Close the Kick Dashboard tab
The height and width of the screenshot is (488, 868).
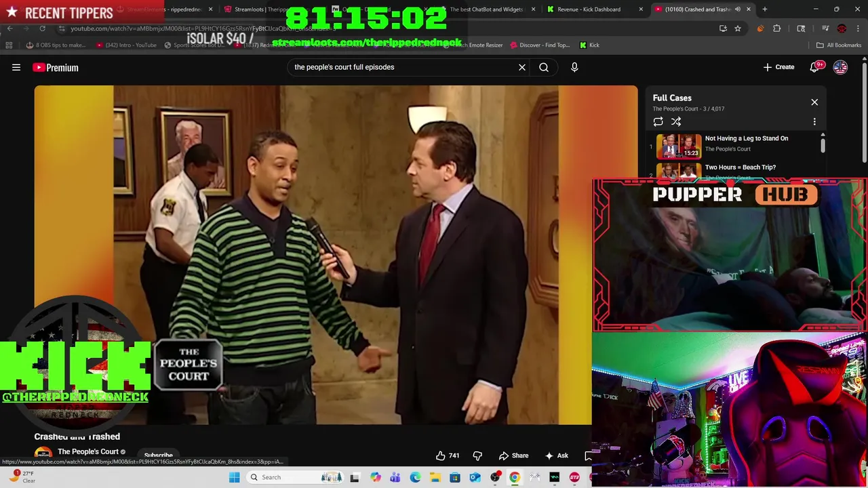(x=641, y=9)
